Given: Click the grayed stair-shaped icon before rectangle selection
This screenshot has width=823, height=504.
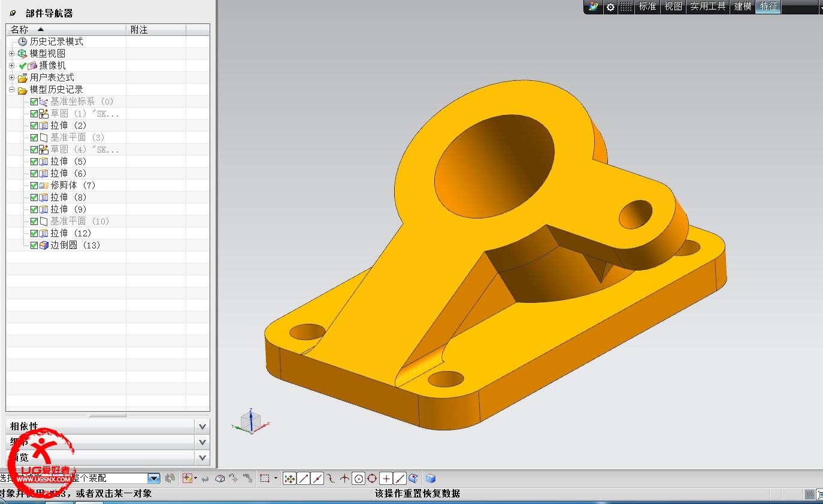Looking at the screenshot, I should [248, 478].
